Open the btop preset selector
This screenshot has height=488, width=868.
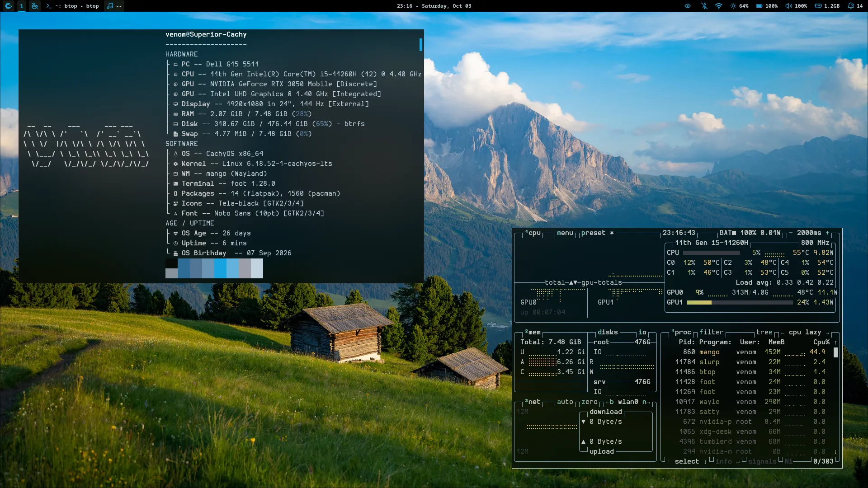click(593, 233)
